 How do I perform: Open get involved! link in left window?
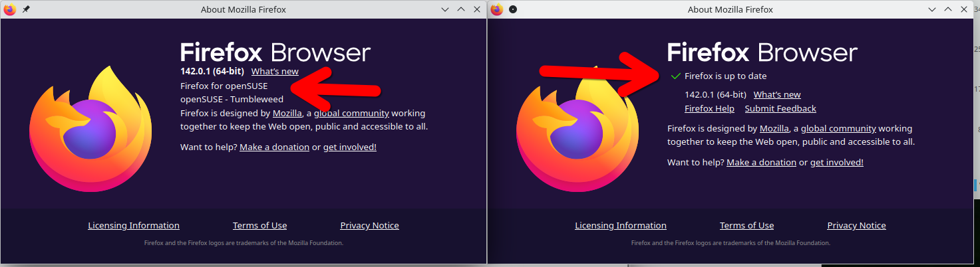350,147
